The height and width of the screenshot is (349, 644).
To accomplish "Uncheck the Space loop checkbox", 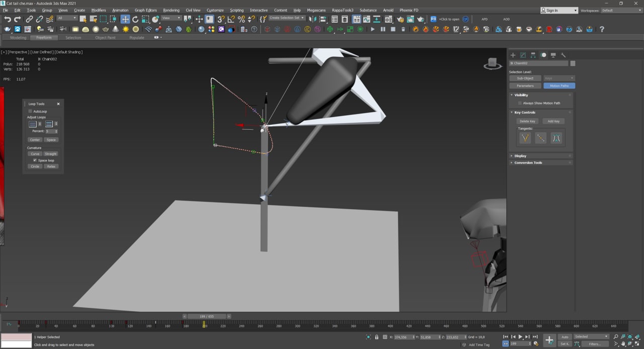I will click(x=35, y=160).
